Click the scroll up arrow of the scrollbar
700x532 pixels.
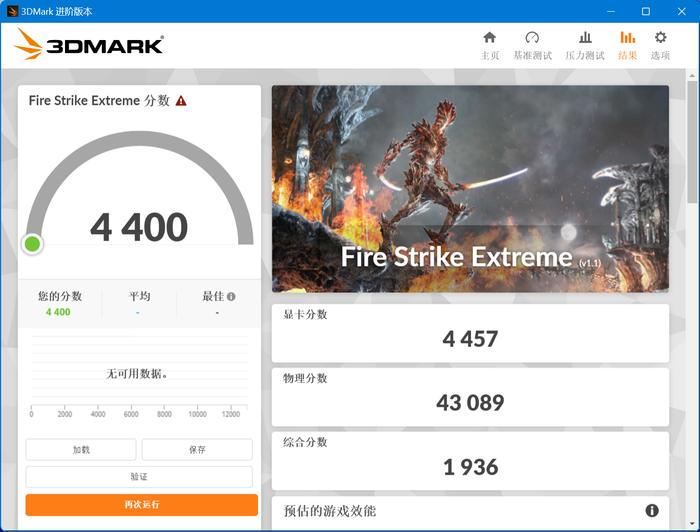[x=692, y=75]
